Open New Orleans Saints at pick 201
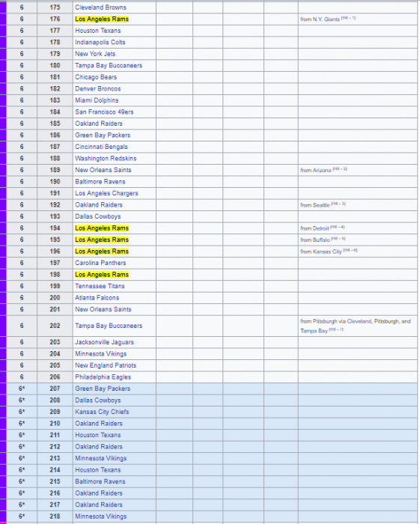This screenshot has width=420, height=524. coord(103,309)
